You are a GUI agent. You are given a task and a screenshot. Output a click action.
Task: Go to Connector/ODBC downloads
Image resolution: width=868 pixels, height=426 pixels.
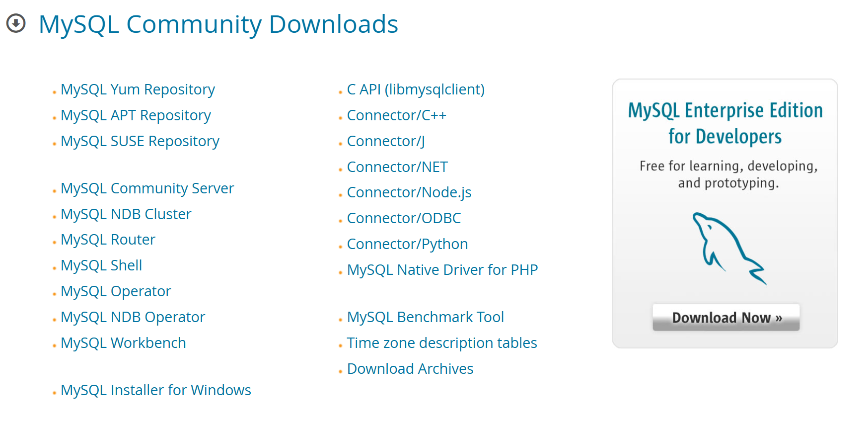(x=404, y=218)
